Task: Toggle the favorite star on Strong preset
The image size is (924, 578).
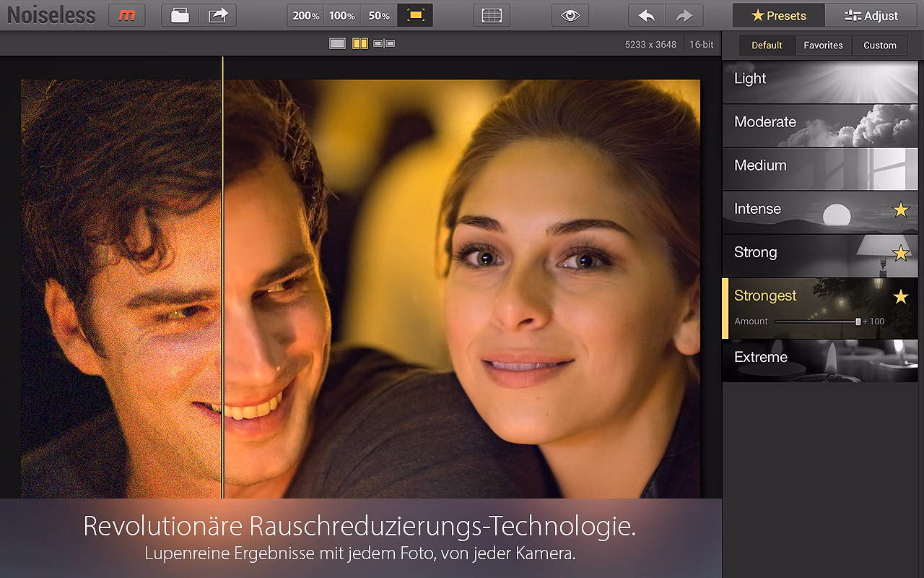Action: coord(900,253)
